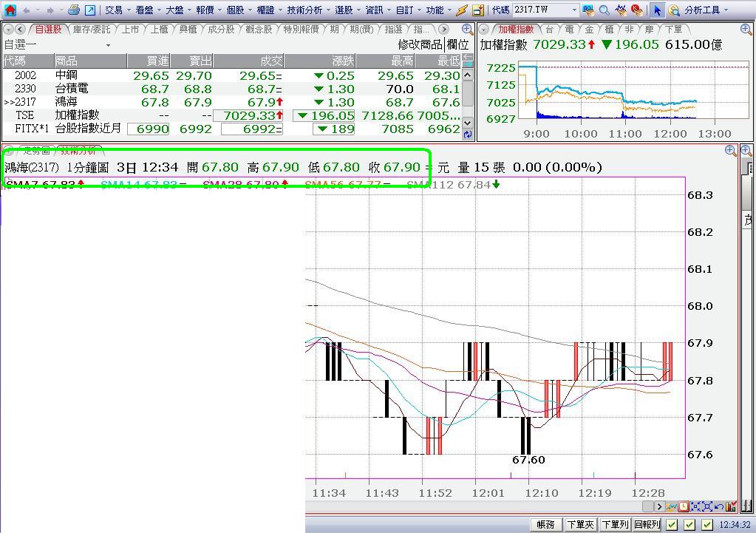The height and width of the screenshot is (533, 756).
Task: Toggle the green checkbox next to the clock time
Action: [x=706, y=524]
